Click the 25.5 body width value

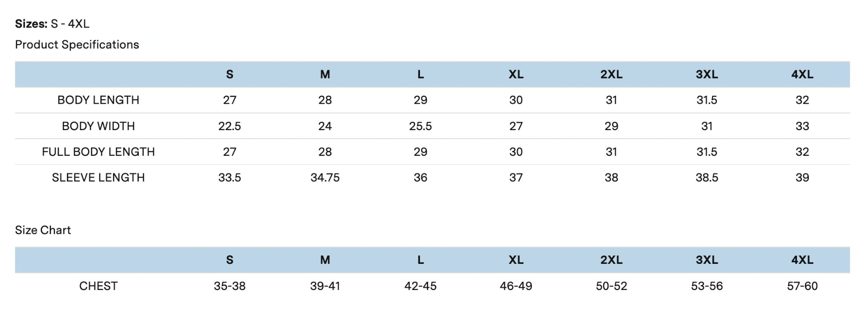point(420,126)
